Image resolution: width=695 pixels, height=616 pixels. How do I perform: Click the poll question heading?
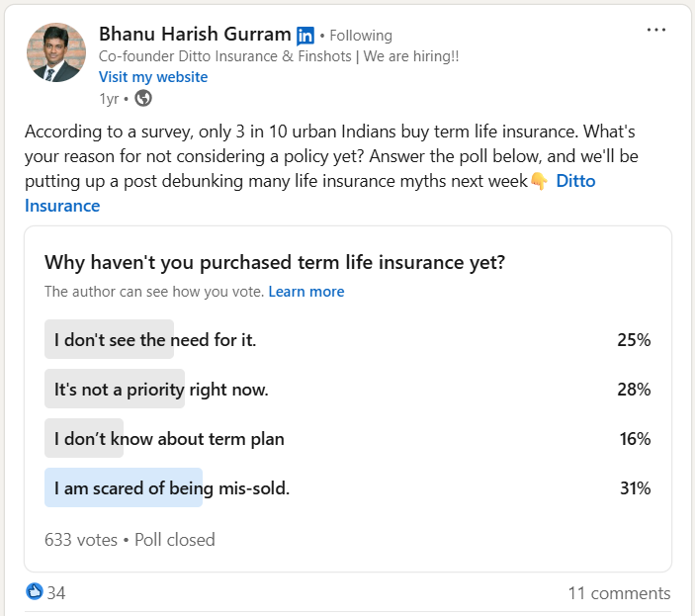[275, 262]
